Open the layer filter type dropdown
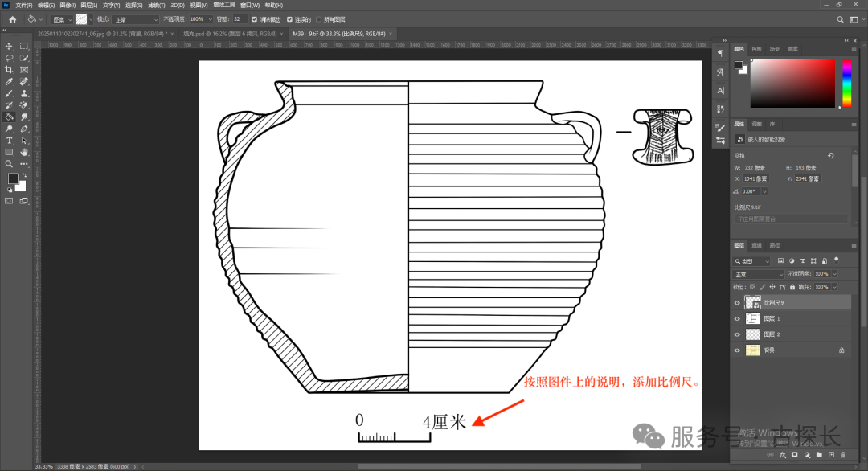The height and width of the screenshot is (471, 868). 751,261
